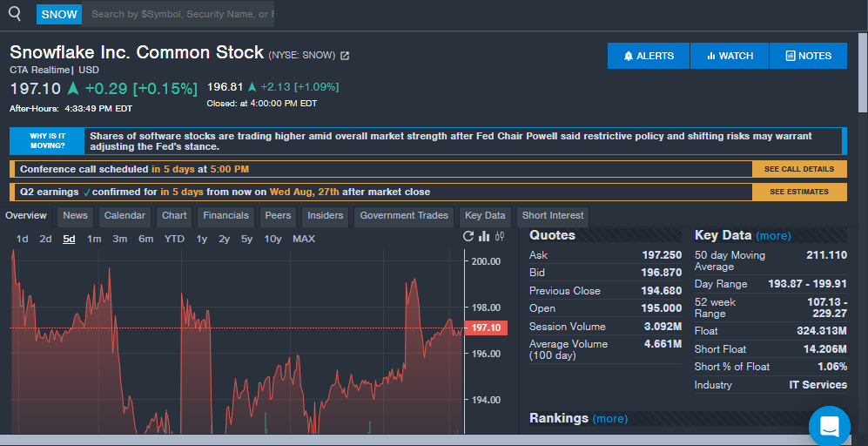Click the Industry value IT Services

pos(818,384)
